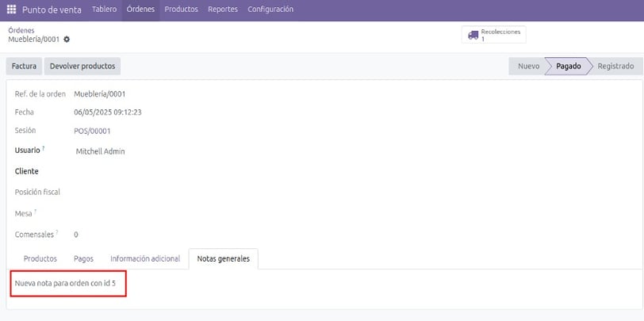Screen dimensions: 644x321
Task: Open the Tablero menu
Action: tap(105, 9)
